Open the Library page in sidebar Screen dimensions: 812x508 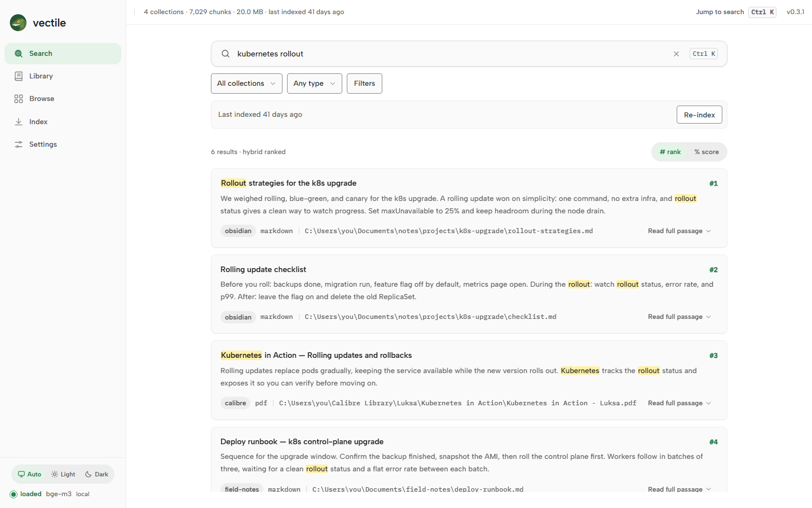click(63, 76)
